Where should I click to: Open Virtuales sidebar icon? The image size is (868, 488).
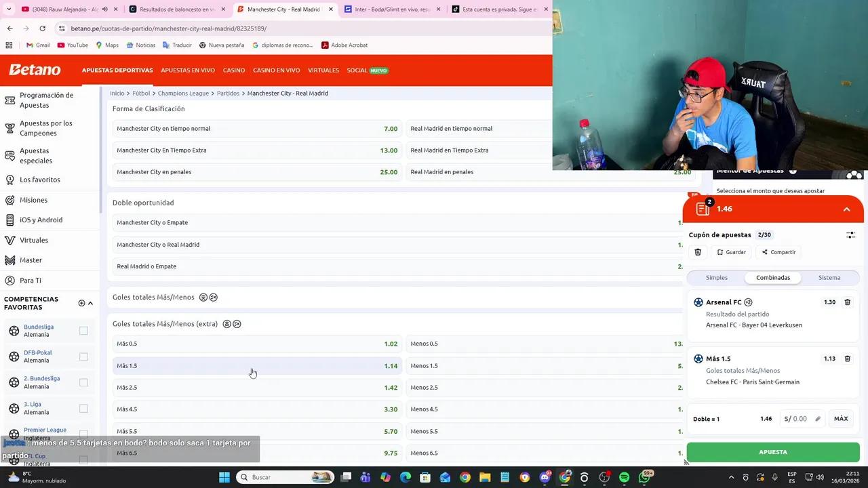pos(10,240)
